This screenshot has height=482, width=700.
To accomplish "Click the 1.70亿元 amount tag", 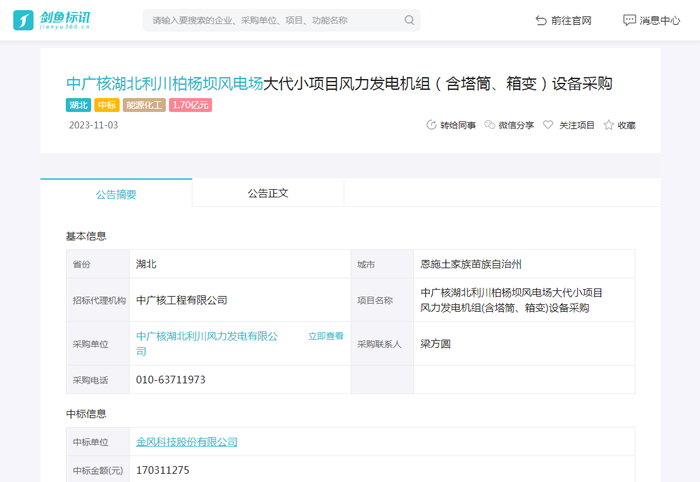I will click(190, 105).
